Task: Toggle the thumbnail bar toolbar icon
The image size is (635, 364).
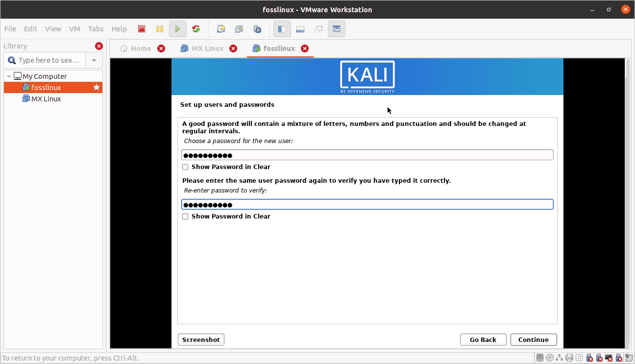Action: coord(300,29)
